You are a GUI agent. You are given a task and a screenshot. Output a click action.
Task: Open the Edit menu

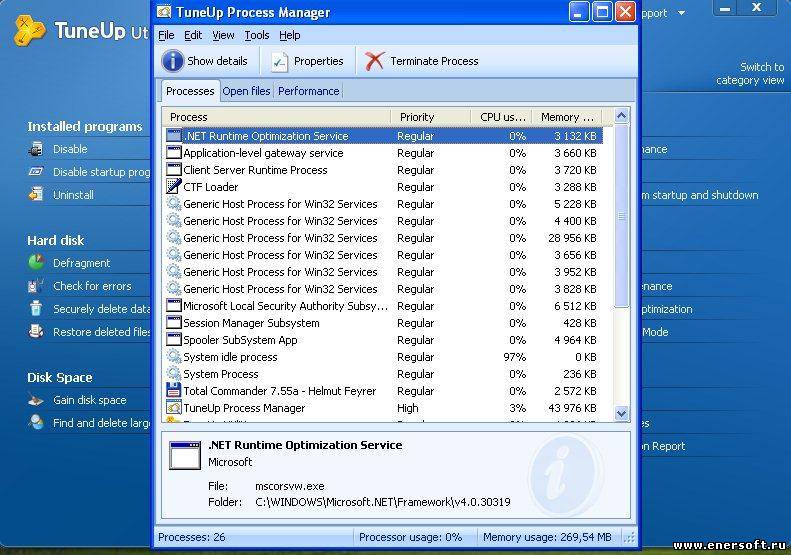point(193,35)
